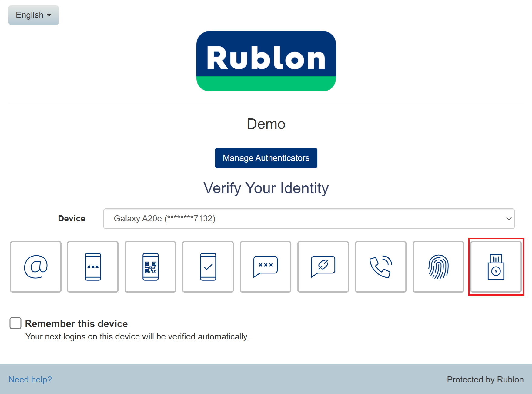Select the phone call authentication icon
532x394 pixels.
tap(381, 267)
